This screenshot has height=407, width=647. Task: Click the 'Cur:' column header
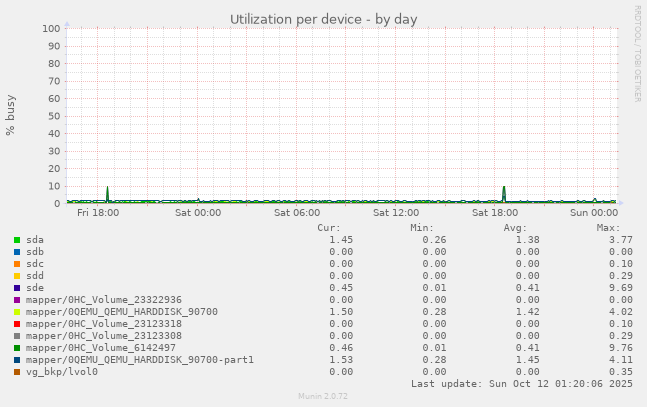click(329, 228)
